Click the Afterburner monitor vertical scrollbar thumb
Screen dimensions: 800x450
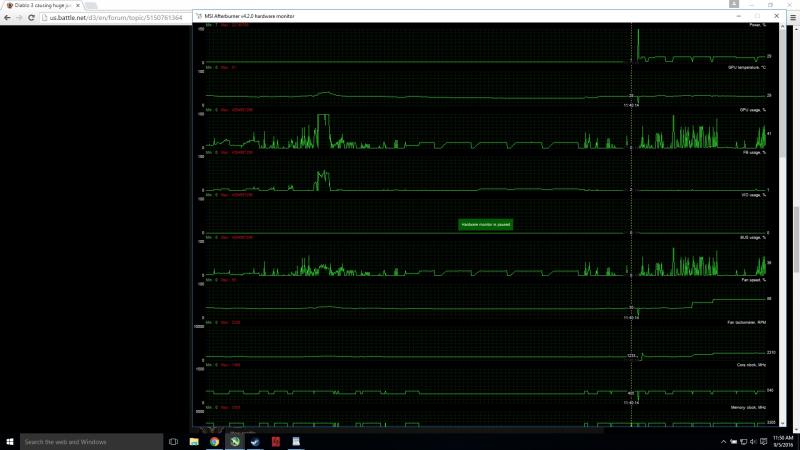coord(783,93)
